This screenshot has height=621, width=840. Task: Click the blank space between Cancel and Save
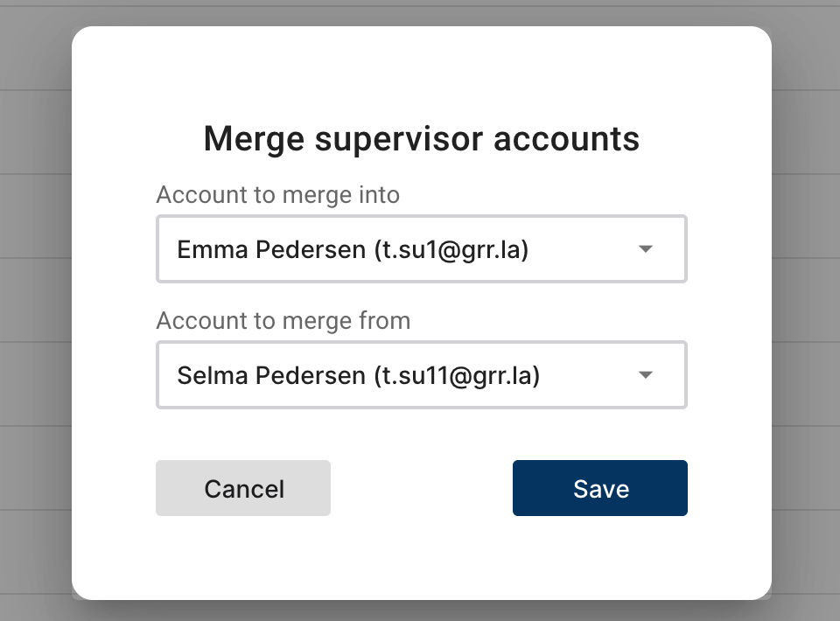pos(421,488)
